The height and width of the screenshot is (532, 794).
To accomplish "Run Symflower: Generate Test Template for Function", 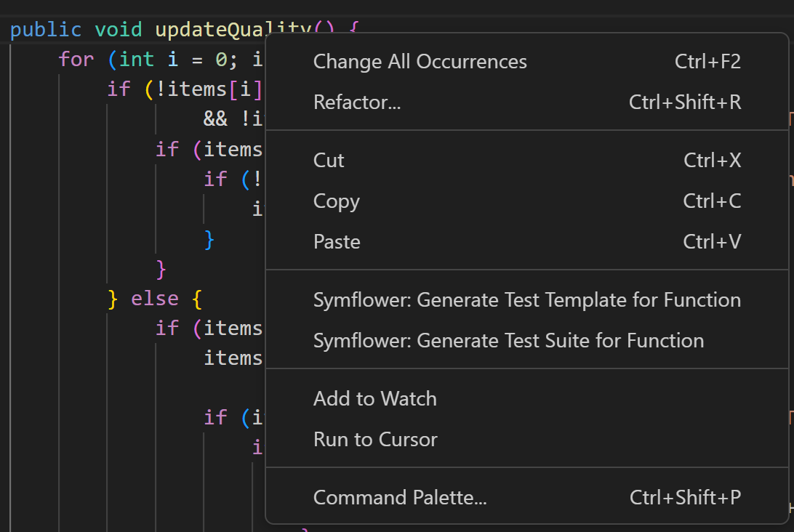I will (526, 300).
